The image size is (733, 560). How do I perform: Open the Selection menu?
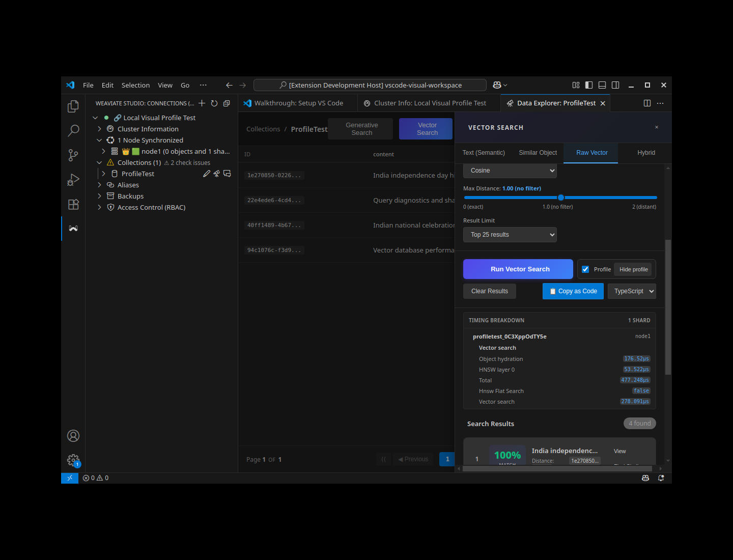pos(135,85)
